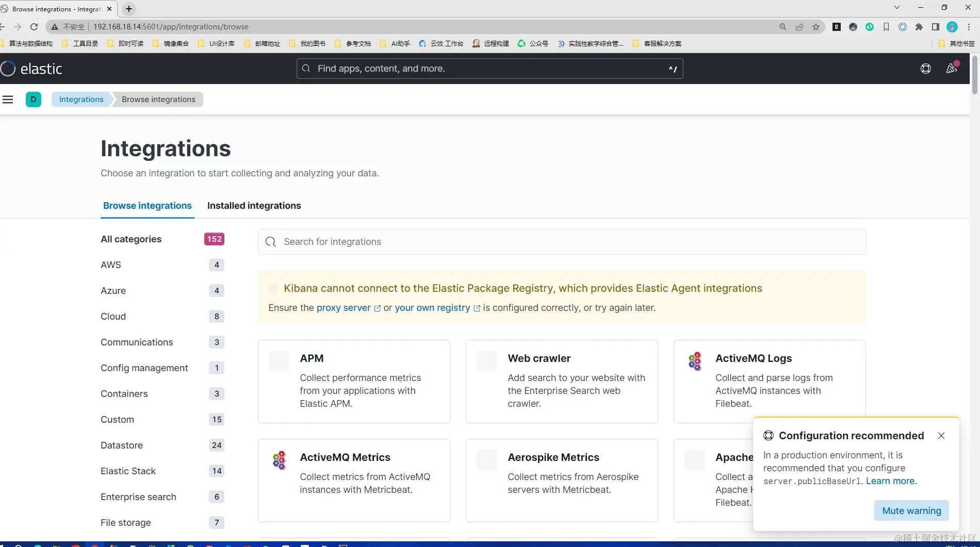This screenshot has width=980, height=547.
Task: Open the ActiveMQ Metrics integration card
Action: [354, 480]
